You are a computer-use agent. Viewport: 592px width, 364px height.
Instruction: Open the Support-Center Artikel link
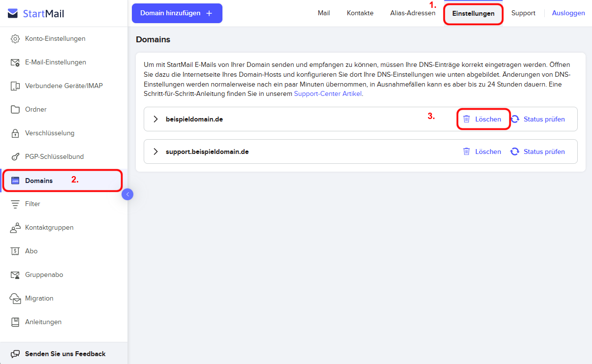click(x=328, y=93)
